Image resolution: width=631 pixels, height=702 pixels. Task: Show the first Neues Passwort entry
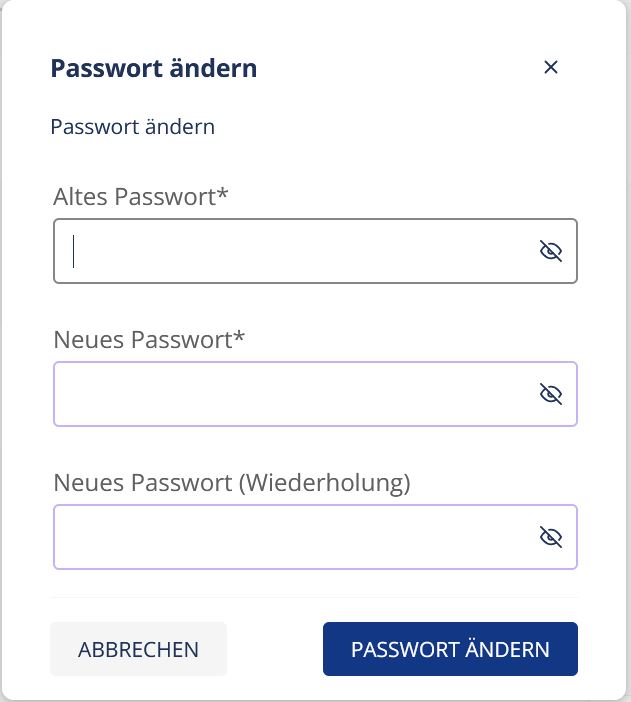[x=551, y=394]
